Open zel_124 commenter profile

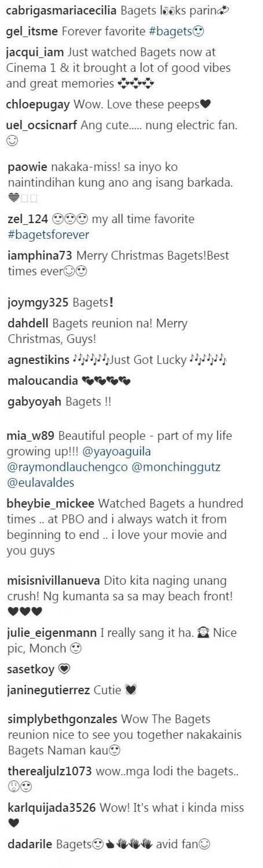click(28, 219)
